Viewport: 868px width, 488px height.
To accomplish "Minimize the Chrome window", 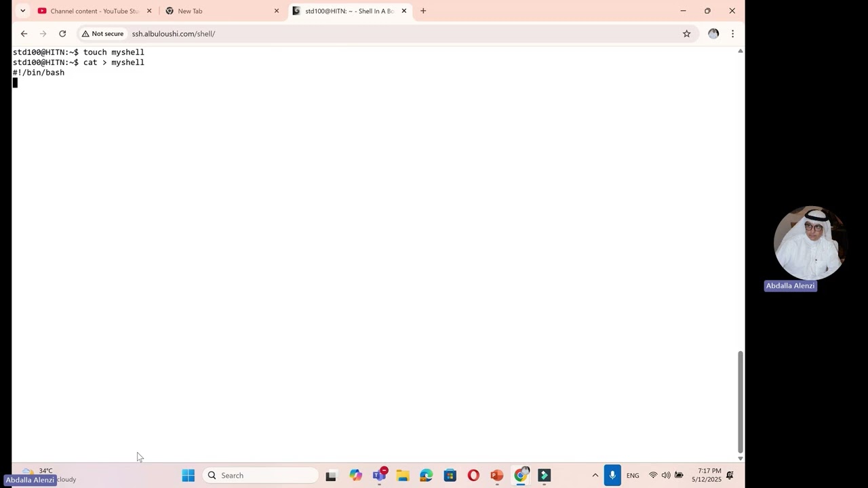I will pos(683,11).
